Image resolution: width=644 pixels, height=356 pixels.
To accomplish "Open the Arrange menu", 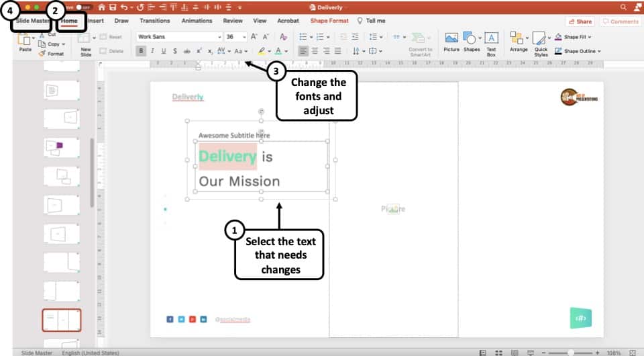I will [519, 42].
